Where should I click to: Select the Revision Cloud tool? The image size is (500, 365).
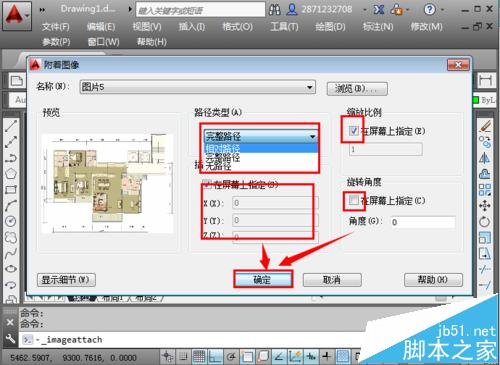tap(11, 237)
